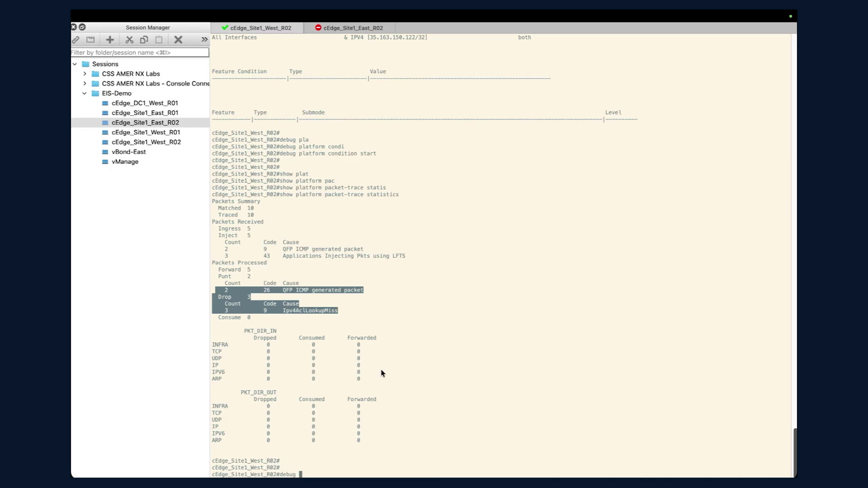This screenshot has height=488, width=868.
Task: Click the terminal prompt ending with 'debug'
Action: coord(254,474)
